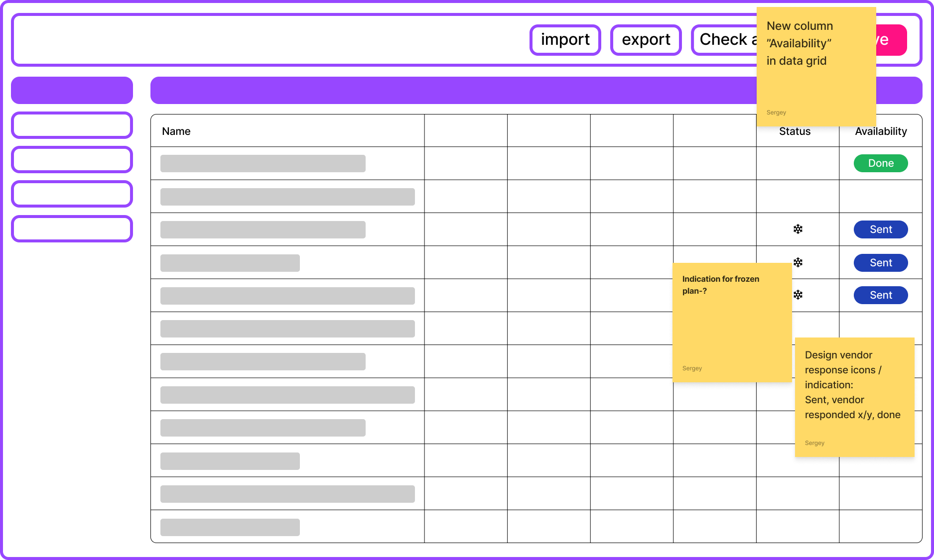Image resolution: width=934 pixels, height=560 pixels.
Task: Open the filled purple sidebar item
Action: [x=72, y=90]
